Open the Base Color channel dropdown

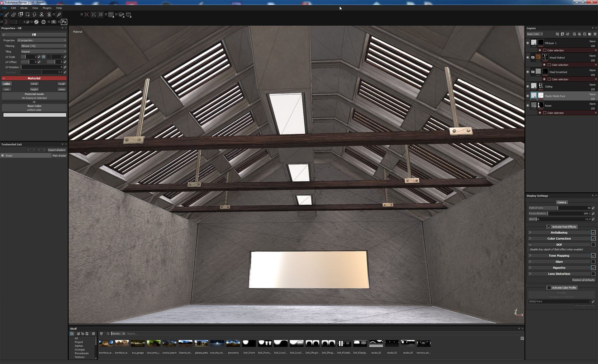535,34
